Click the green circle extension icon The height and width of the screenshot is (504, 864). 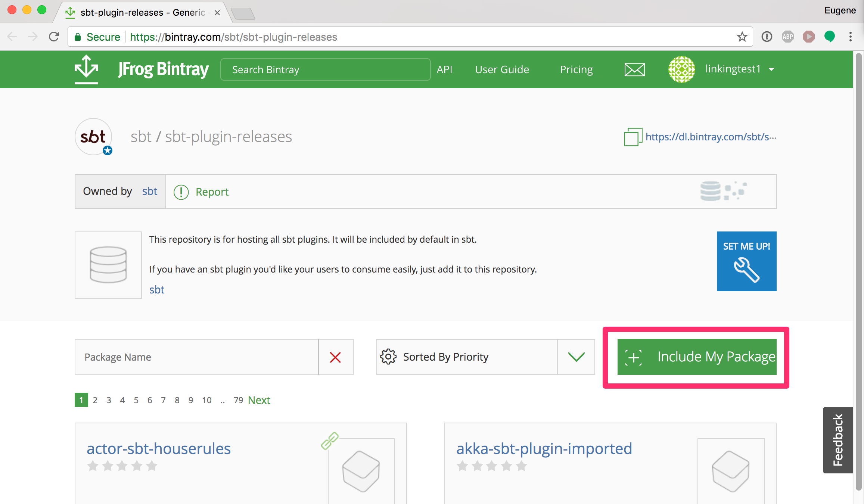[x=829, y=37]
